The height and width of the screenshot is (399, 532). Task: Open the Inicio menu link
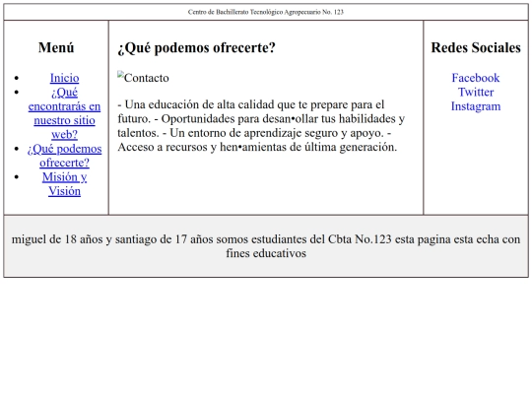click(x=64, y=78)
